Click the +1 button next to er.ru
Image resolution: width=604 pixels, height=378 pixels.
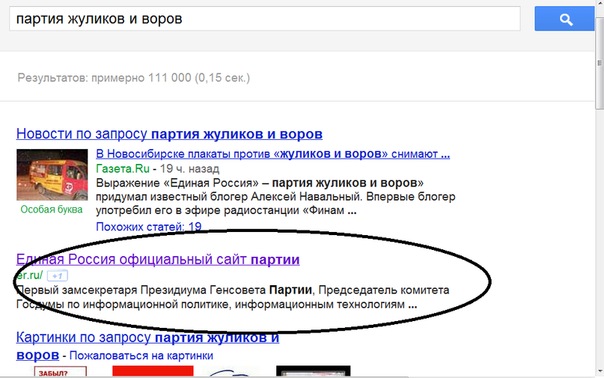57,276
